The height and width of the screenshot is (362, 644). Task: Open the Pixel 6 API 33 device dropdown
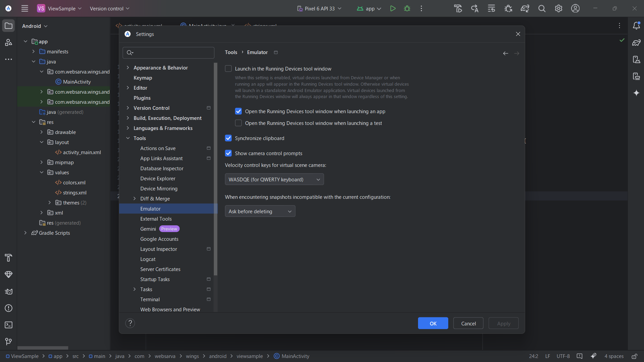tap(319, 8)
